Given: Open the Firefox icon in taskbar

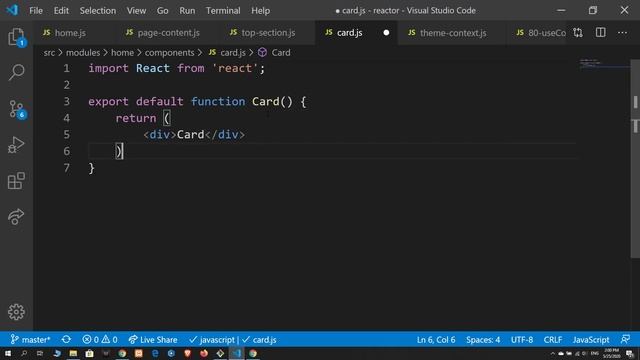Looking at the screenshot, I should (x=204, y=353).
